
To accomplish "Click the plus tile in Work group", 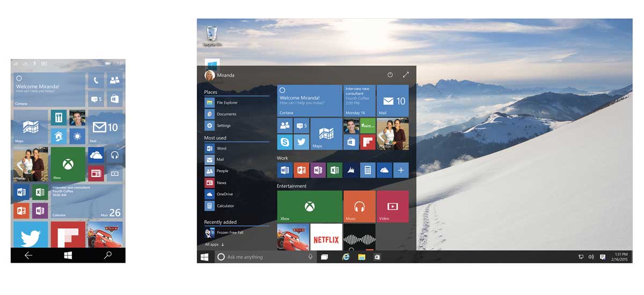I will coord(401,171).
